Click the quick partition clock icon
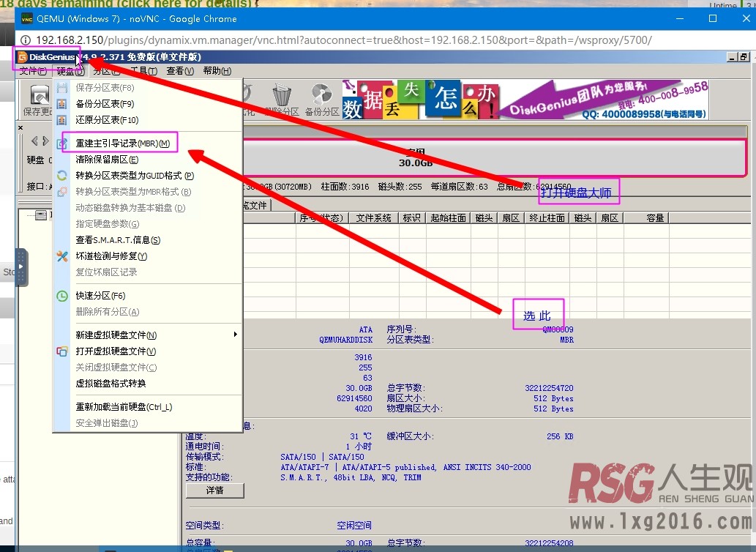The width and height of the screenshot is (756, 552). click(x=61, y=296)
